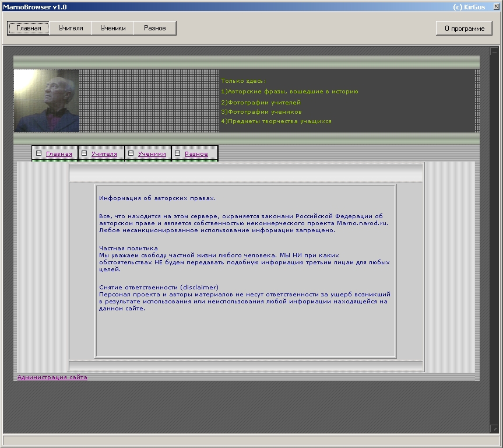Click the square icon beside Ученики link
This screenshot has height=448, width=503.
coord(131,153)
